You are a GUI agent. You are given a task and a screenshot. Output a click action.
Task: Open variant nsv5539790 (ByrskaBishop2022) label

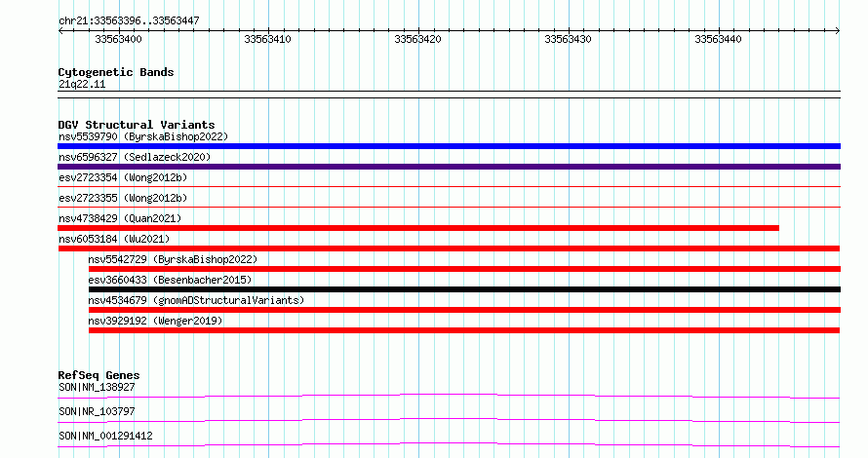(143, 136)
